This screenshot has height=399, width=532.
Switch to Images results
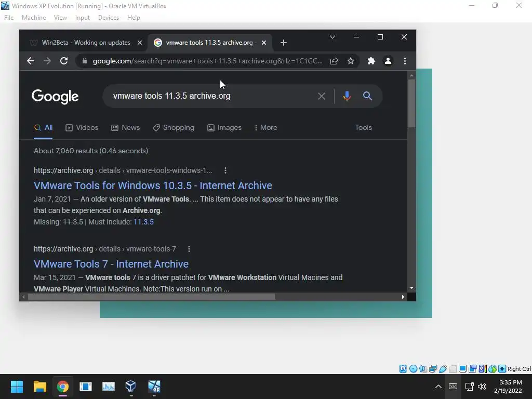tap(224, 128)
